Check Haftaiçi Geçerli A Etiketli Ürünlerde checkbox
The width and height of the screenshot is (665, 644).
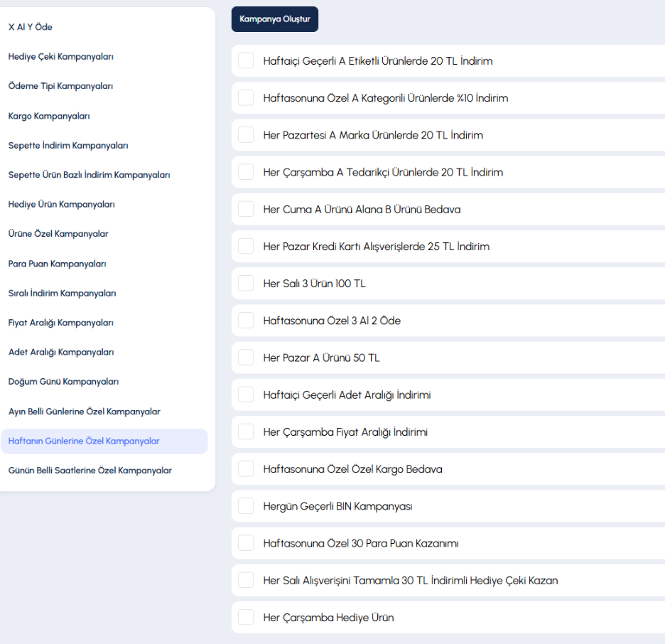coord(246,60)
